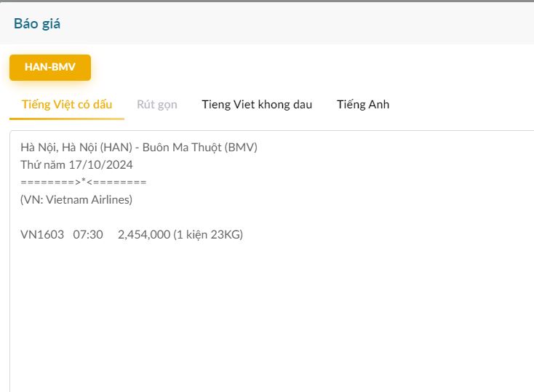Image resolution: width=534 pixels, height=392 pixels.
Task: Click blank space right of the Tiếng Anh tab
Action: pyautogui.click(x=466, y=104)
